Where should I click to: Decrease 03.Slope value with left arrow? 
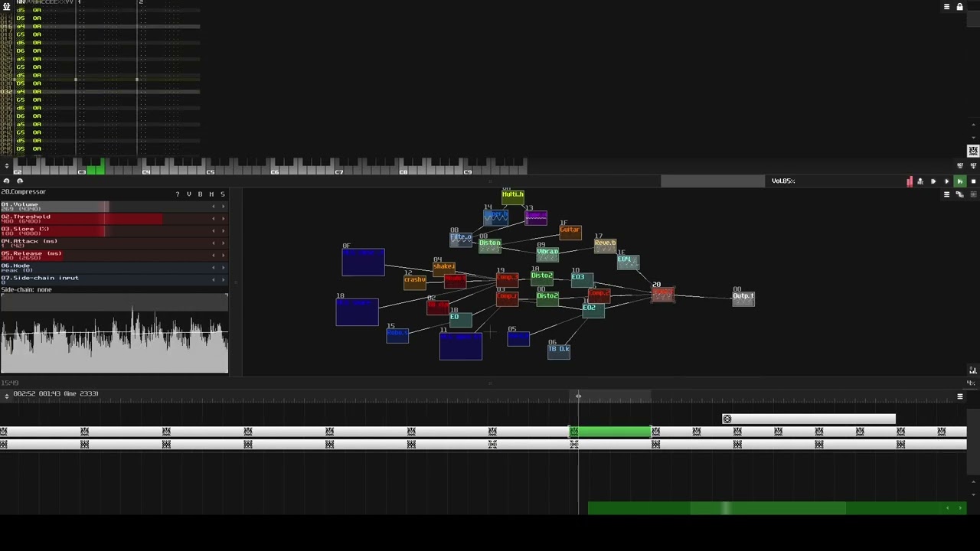(x=214, y=231)
